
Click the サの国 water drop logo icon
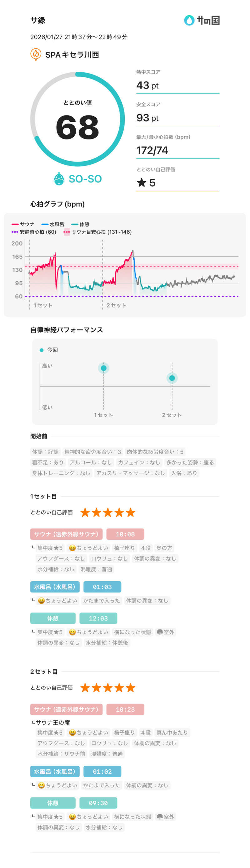click(189, 20)
